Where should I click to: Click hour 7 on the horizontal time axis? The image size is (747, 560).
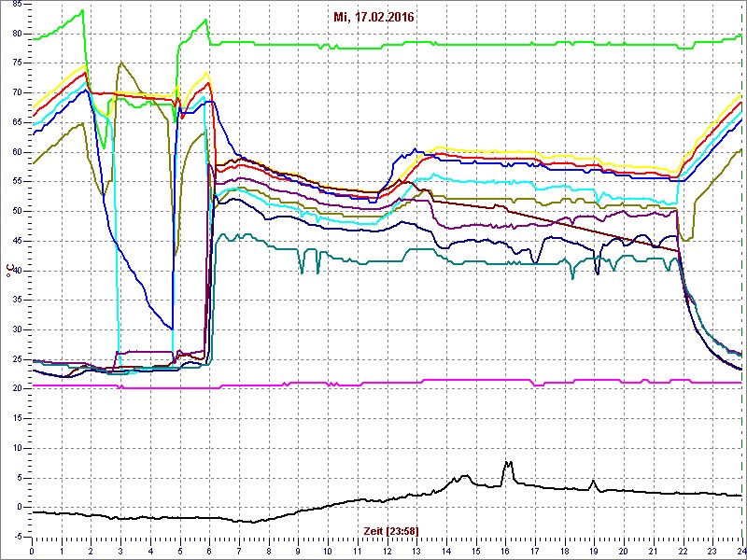(239, 550)
